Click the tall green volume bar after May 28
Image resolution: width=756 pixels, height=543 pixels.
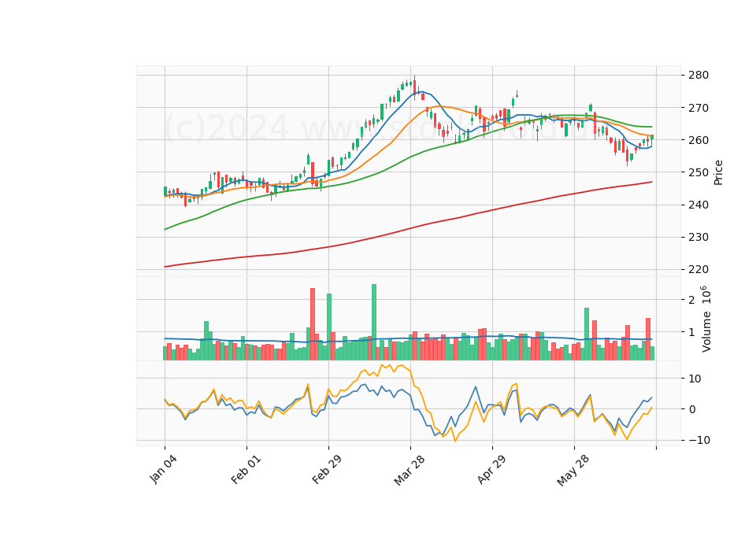(x=586, y=334)
